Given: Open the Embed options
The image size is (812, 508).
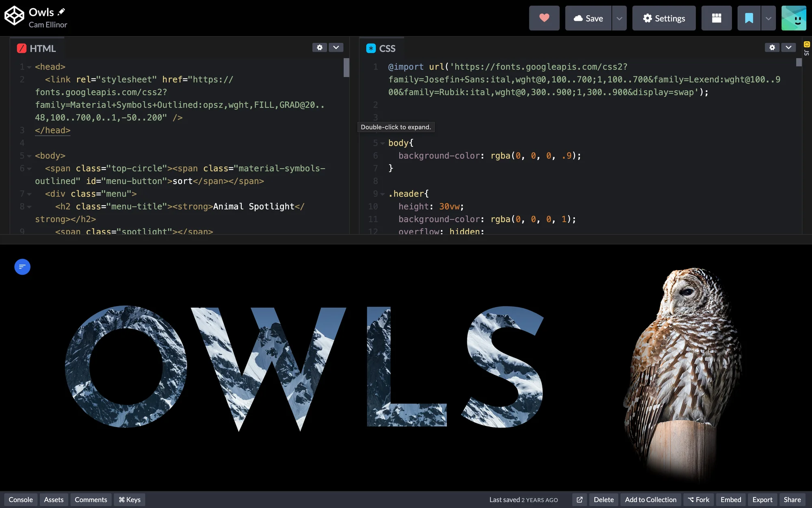Looking at the screenshot, I should (731, 499).
